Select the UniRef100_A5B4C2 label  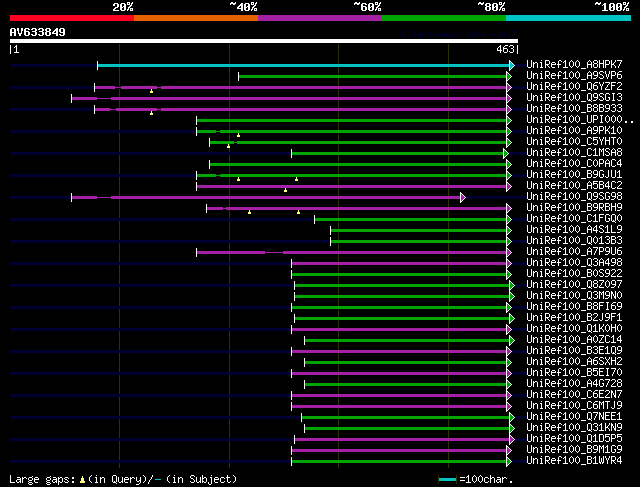click(x=574, y=186)
